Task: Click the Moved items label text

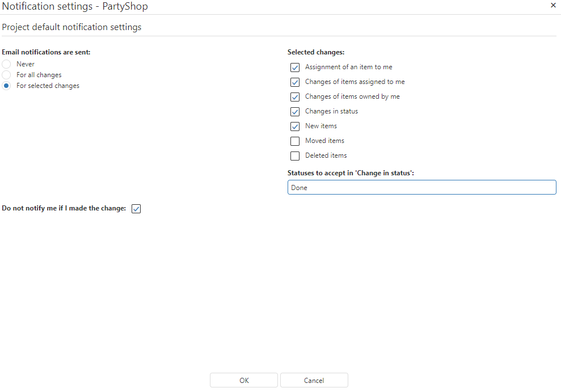Action: click(324, 141)
